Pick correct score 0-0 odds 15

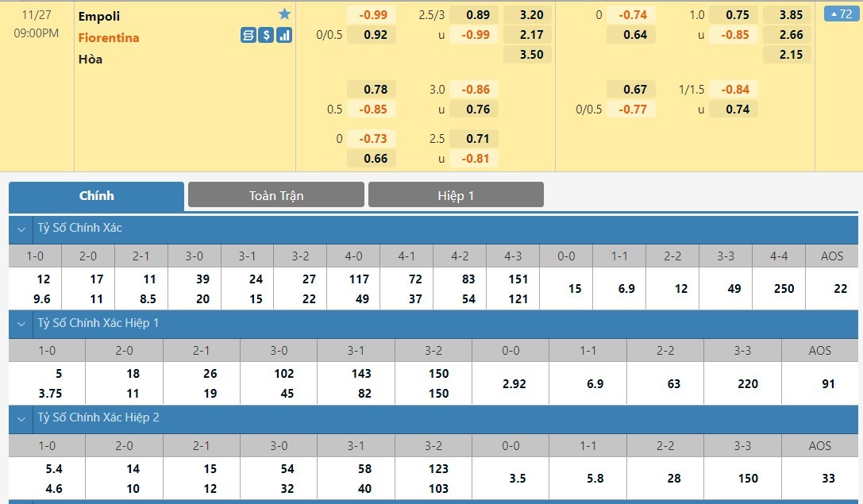click(574, 289)
